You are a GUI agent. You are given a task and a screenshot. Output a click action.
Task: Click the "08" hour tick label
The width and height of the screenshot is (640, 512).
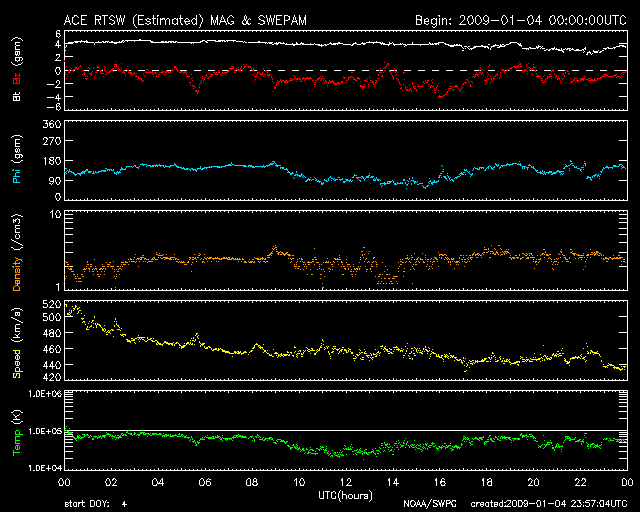252,483
